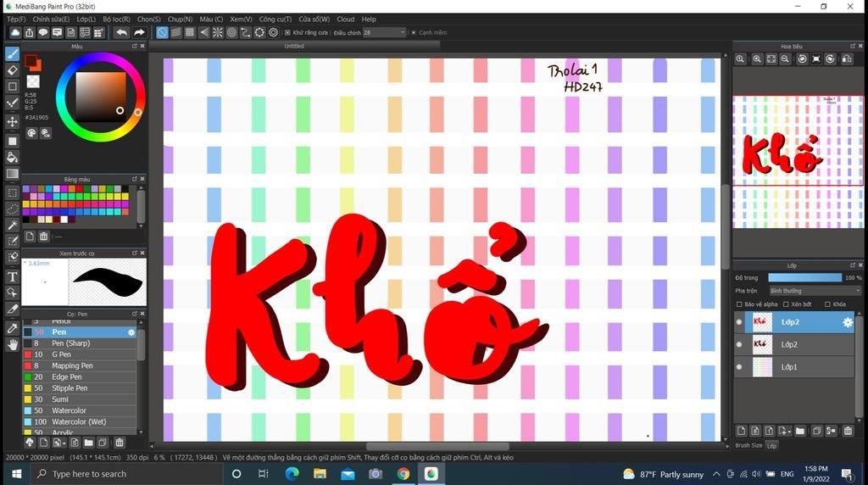The height and width of the screenshot is (485, 868).
Task: Select the rectangular Select tool
Action: 12,192
